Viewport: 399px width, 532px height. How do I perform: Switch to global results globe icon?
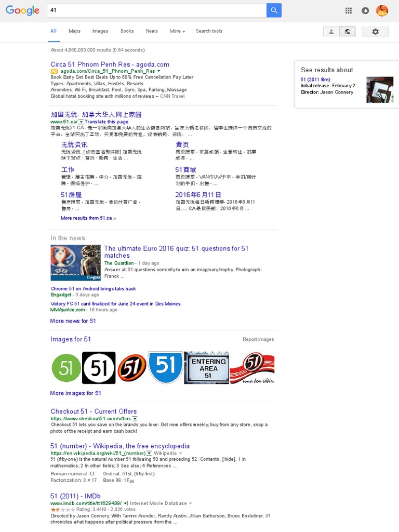(x=348, y=32)
